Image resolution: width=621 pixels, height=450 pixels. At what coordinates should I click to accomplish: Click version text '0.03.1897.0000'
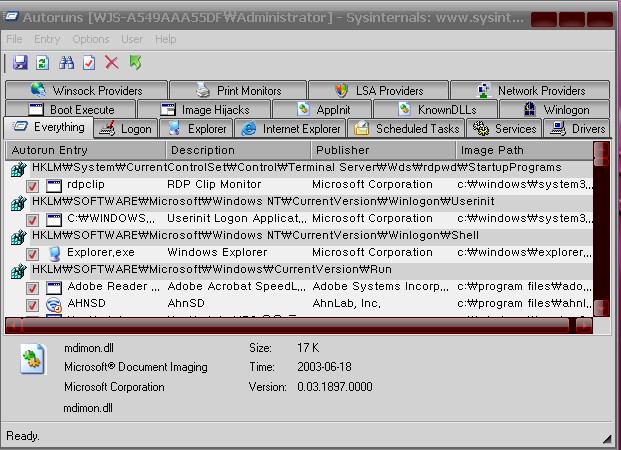pyautogui.click(x=335, y=387)
